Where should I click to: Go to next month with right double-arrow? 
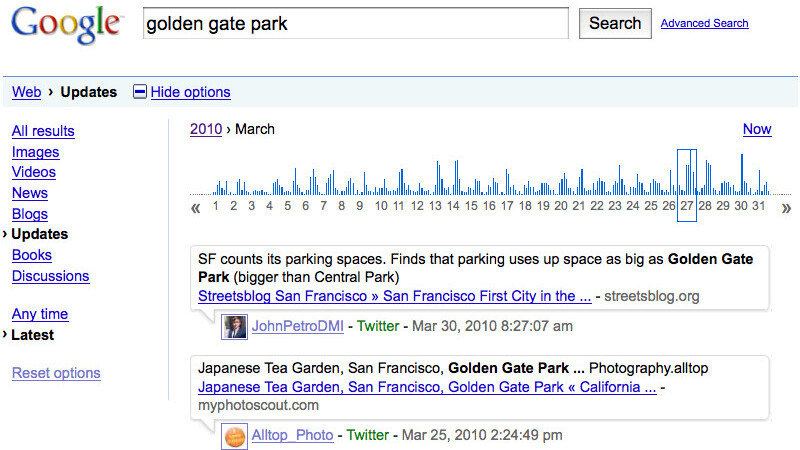[786, 208]
